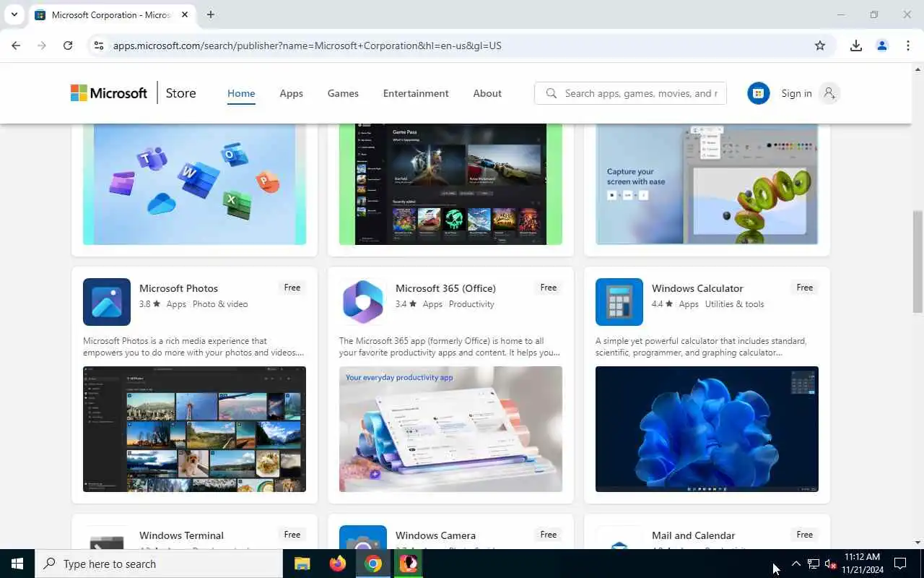This screenshot has width=924, height=578.
Task: Open the Windows Start menu
Action: pyautogui.click(x=17, y=564)
